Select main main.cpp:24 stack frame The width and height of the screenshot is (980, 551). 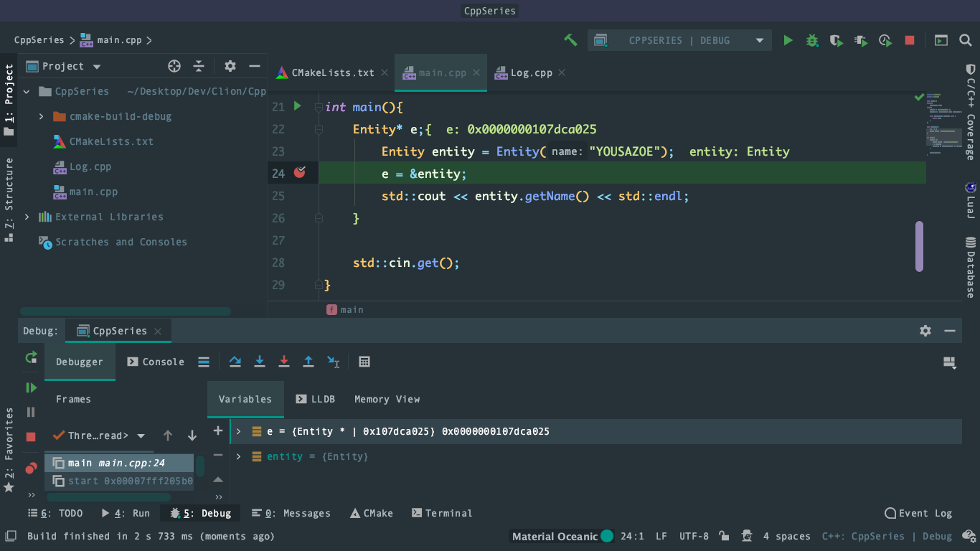pyautogui.click(x=119, y=463)
